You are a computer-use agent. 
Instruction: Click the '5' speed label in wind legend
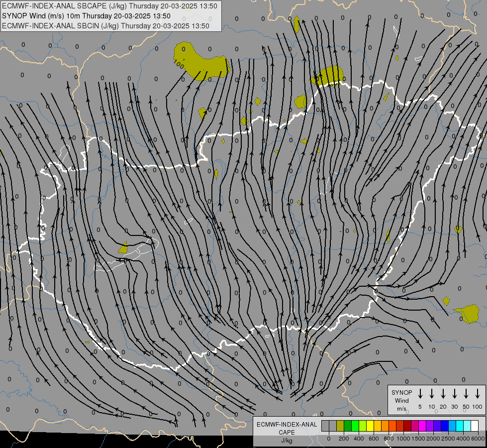pos(420,407)
